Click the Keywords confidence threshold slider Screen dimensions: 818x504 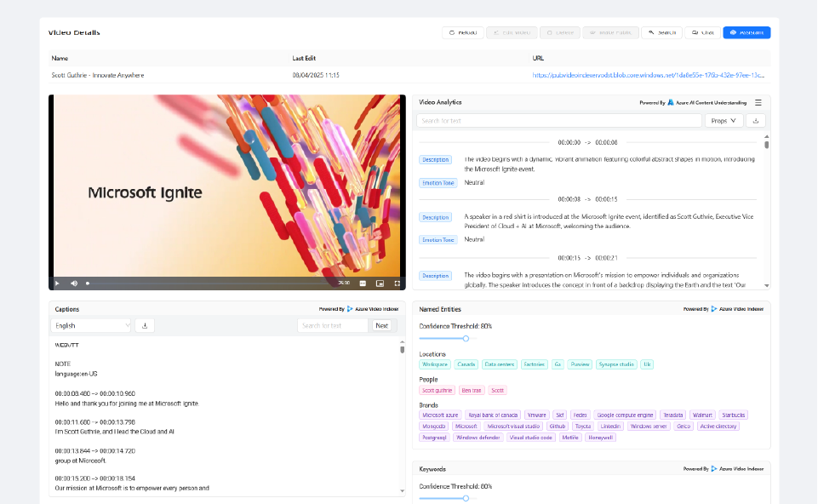point(466,498)
